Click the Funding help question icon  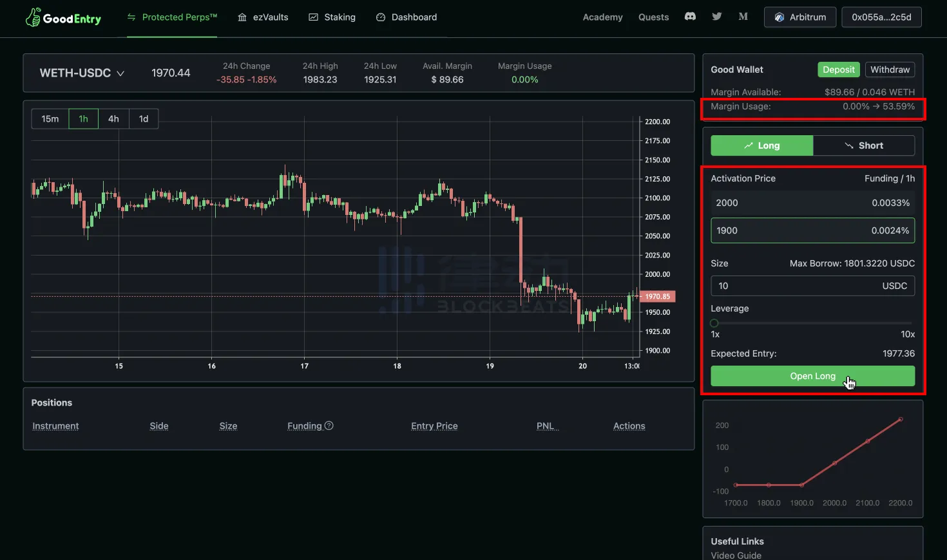coord(329,425)
